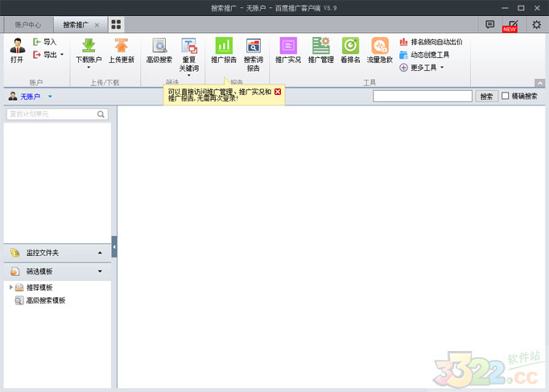549x392 pixels.
Task: Focus the 查找计划单元 search box
Action: click(x=57, y=114)
